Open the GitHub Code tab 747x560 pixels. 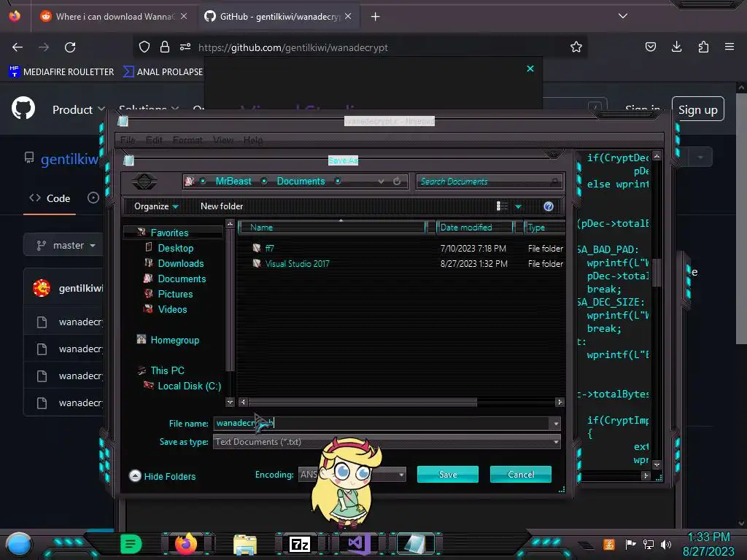pyautogui.click(x=50, y=198)
